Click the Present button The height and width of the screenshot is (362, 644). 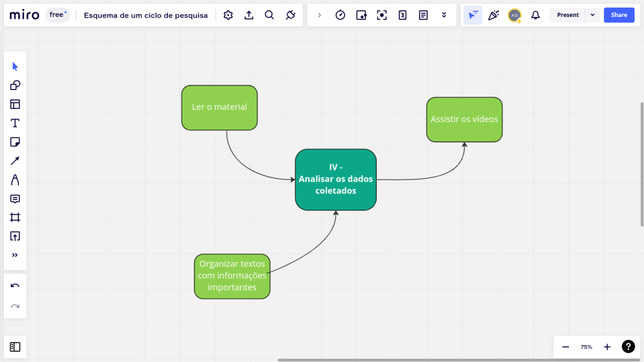point(567,15)
